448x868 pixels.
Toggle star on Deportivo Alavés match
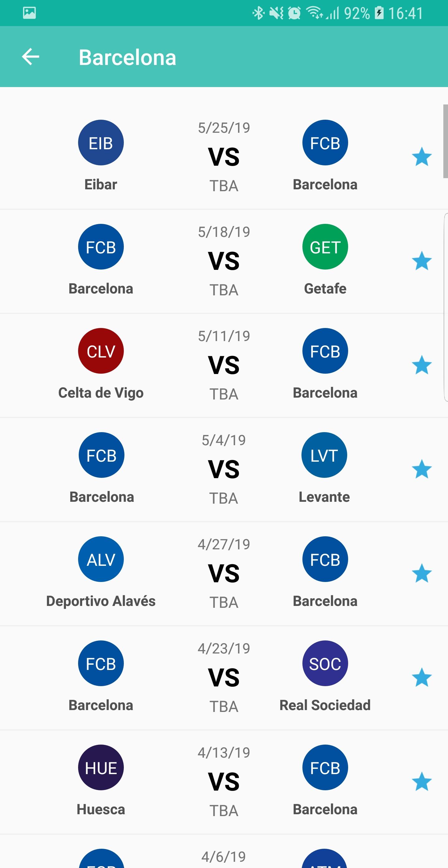[x=421, y=574]
